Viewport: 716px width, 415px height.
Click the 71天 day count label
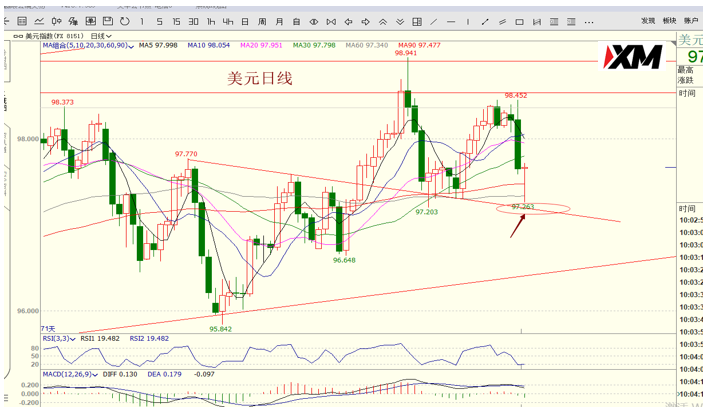tap(48, 329)
